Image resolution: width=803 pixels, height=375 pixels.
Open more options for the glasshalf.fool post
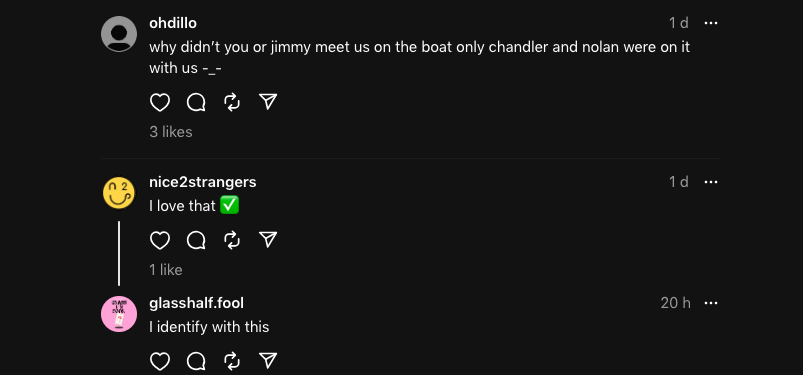tap(711, 303)
